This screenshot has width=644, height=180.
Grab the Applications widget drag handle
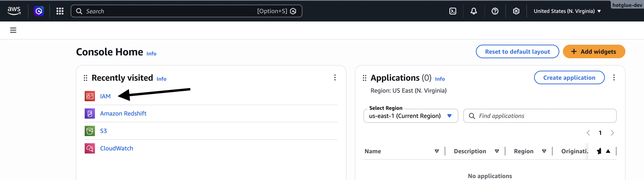coord(364,78)
